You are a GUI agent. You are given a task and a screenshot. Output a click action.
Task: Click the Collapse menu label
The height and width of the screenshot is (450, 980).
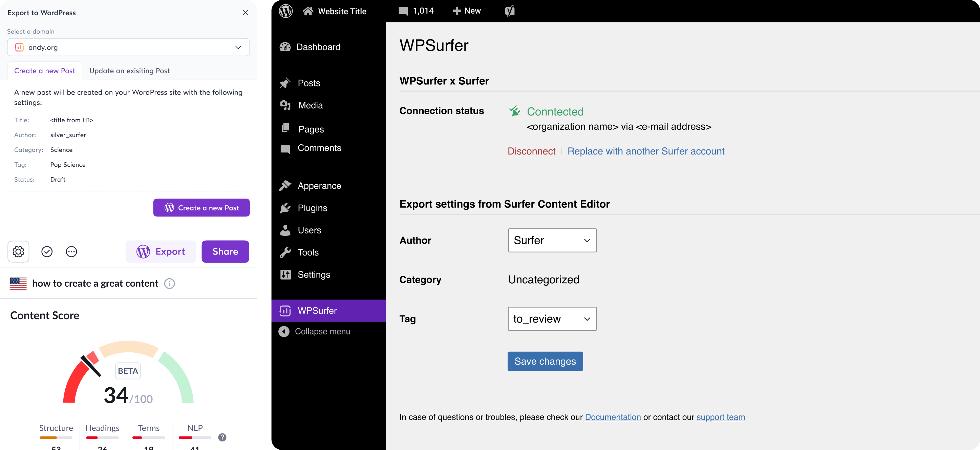point(322,332)
